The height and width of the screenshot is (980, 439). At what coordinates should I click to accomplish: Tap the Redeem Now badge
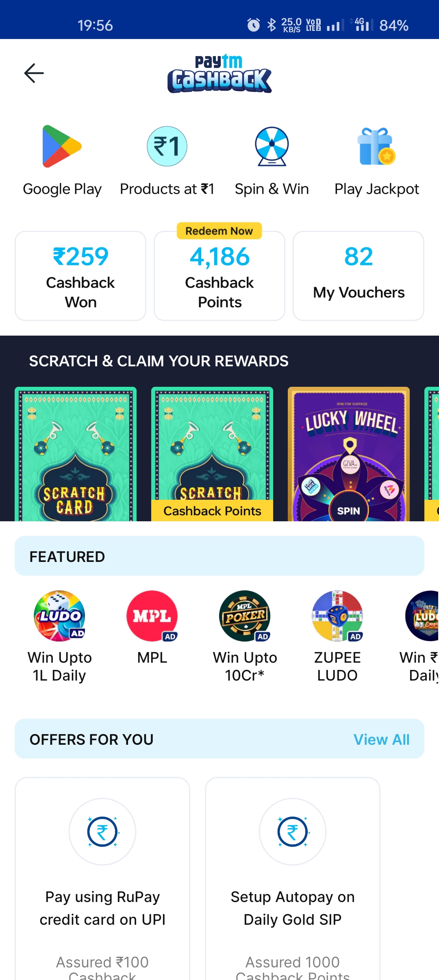219,231
